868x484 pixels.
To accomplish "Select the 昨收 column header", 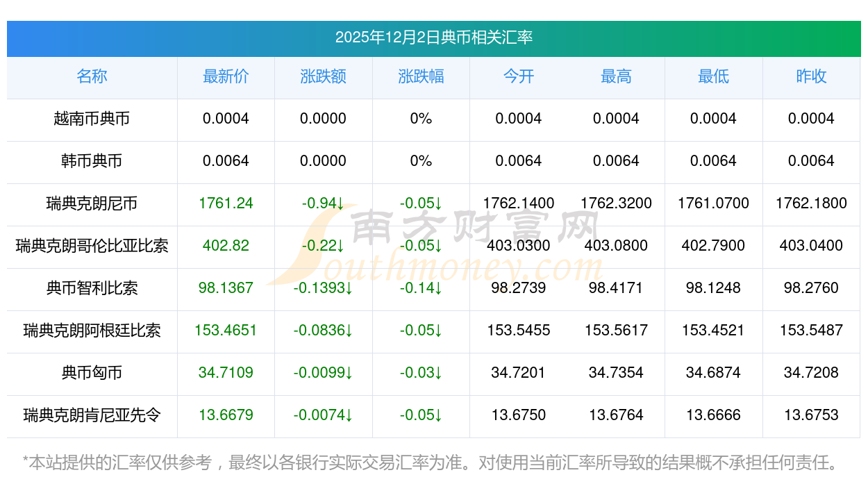I will (x=811, y=76).
